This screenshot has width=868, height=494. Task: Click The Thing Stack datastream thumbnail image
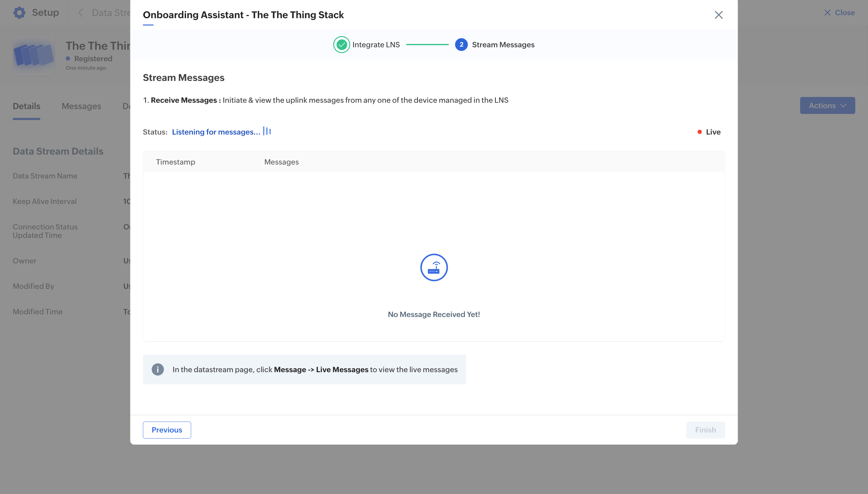[x=34, y=55]
